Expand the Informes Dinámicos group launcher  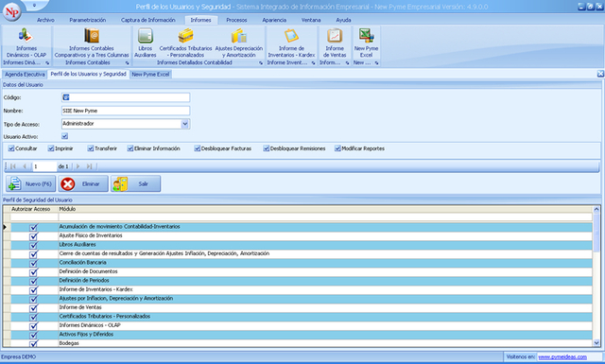(47, 63)
